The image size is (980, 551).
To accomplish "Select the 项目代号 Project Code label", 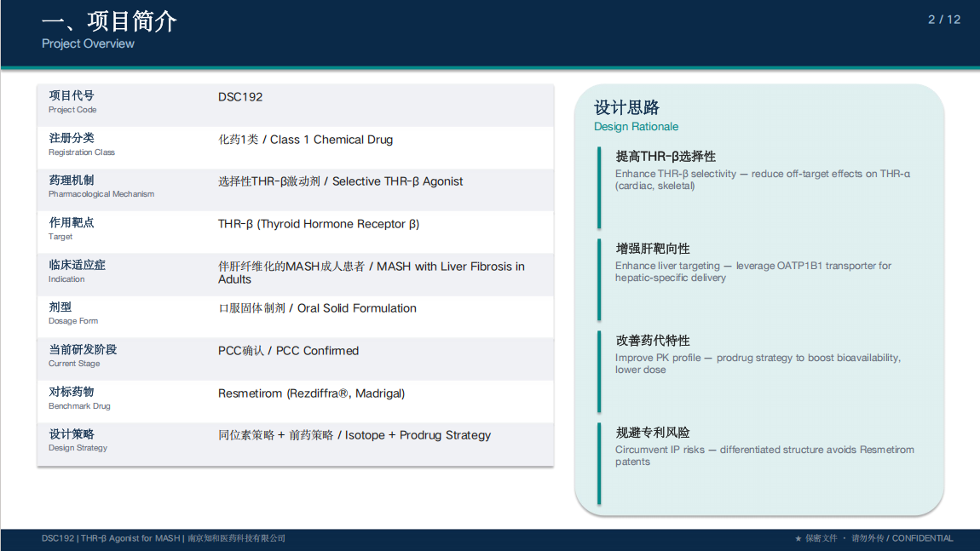I will (72, 102).
